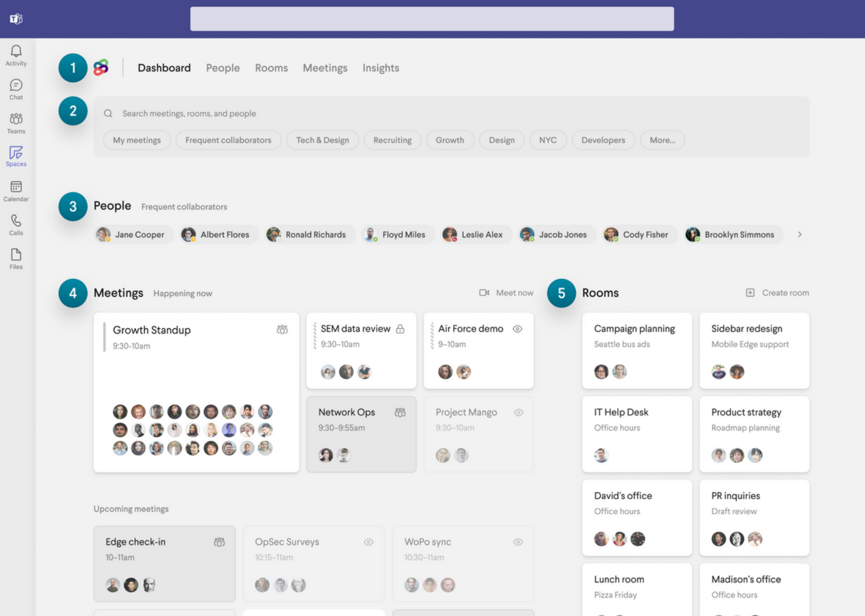Open the Calendar from the sidebar
The image size is (865, 616).
point(16,190)
